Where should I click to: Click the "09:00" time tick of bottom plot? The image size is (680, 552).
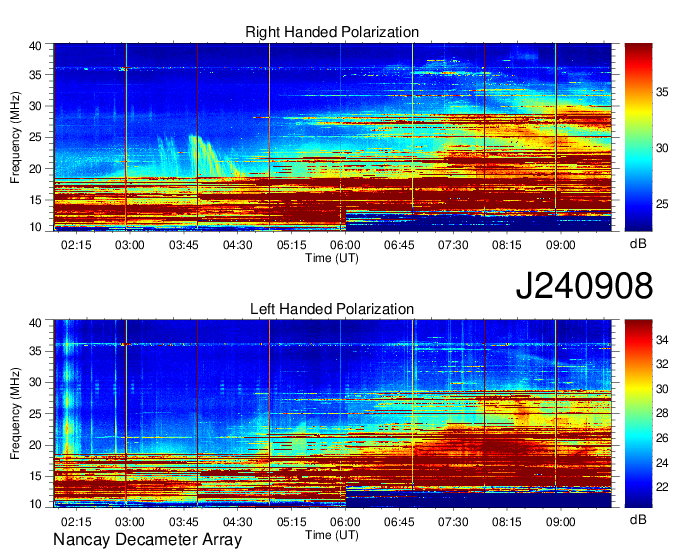[x=561, y=521]
